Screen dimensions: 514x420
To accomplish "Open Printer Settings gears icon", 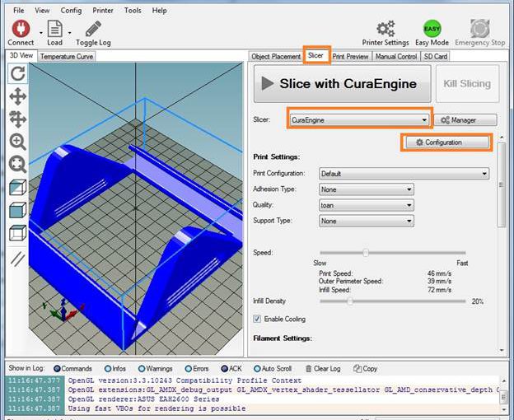I will [x=385, y=30].
